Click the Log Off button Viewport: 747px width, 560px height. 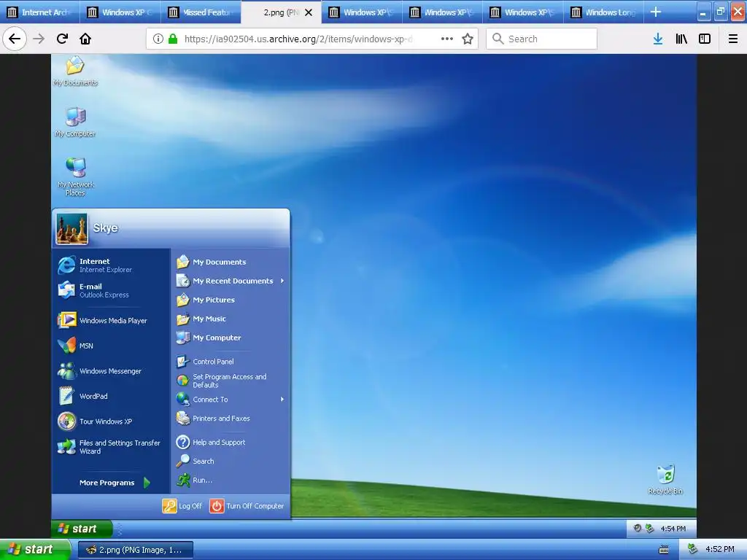(182, 506)
